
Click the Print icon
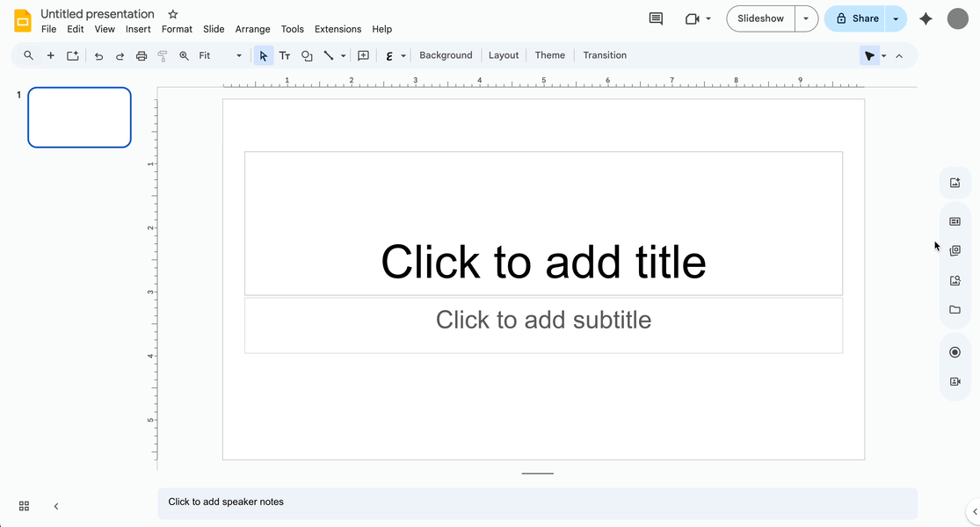pos(142,54)
